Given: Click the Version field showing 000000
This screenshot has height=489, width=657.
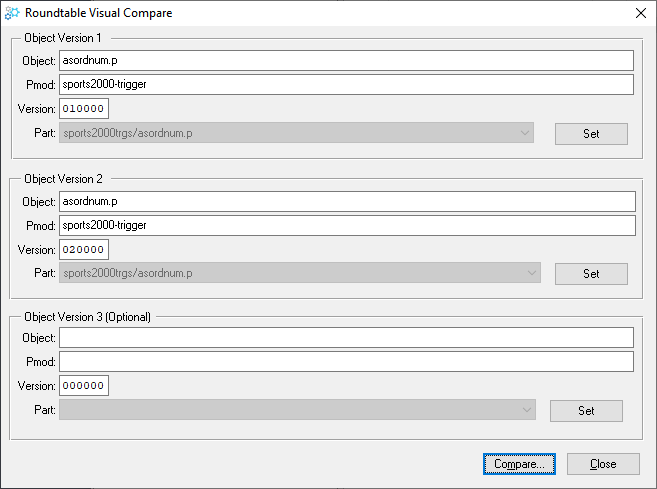Looking at the screenshot, I should point(84,386).
